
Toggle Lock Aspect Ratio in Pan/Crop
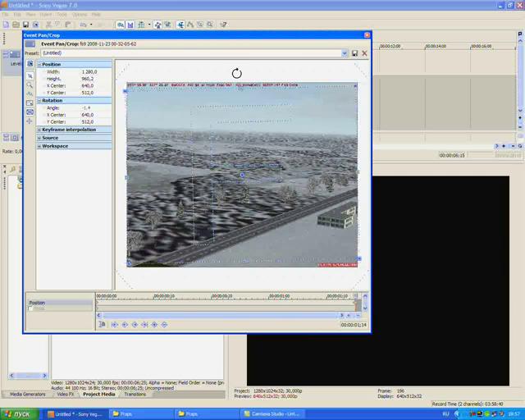click(30, 103)
